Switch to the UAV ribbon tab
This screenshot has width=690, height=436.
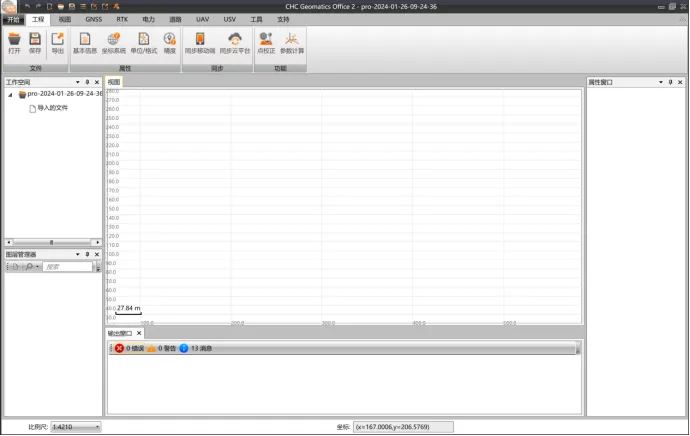coord(202,19)
